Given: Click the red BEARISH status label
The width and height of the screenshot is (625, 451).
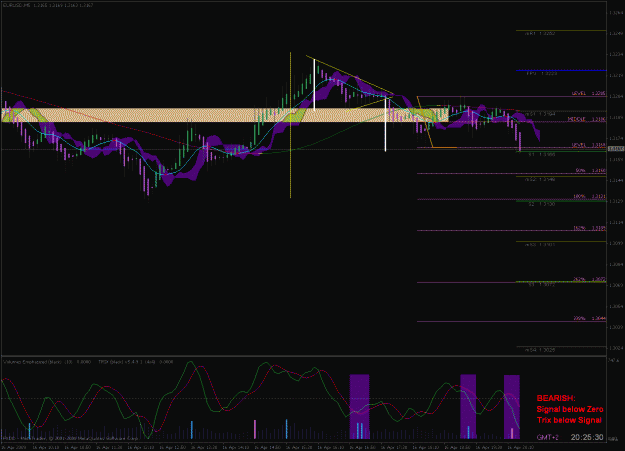Looking at the screenshot, I should (556, 398).
